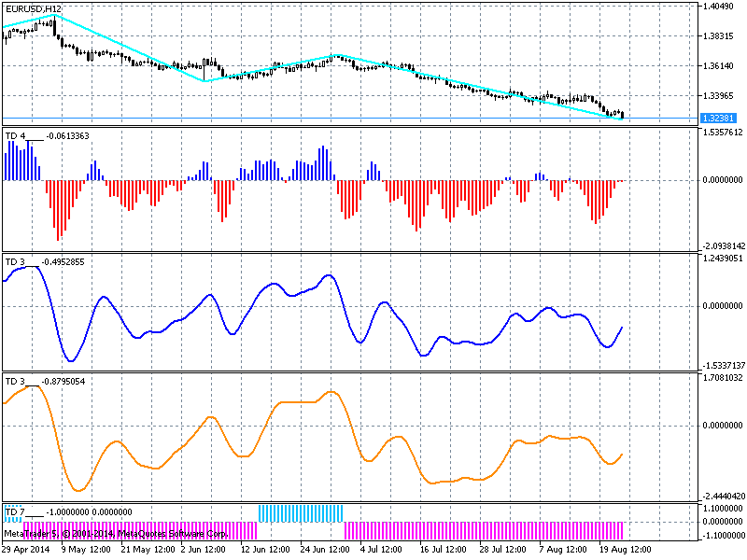Click the TD 4 indicator label -0.0613363

(x=48, y=136)
